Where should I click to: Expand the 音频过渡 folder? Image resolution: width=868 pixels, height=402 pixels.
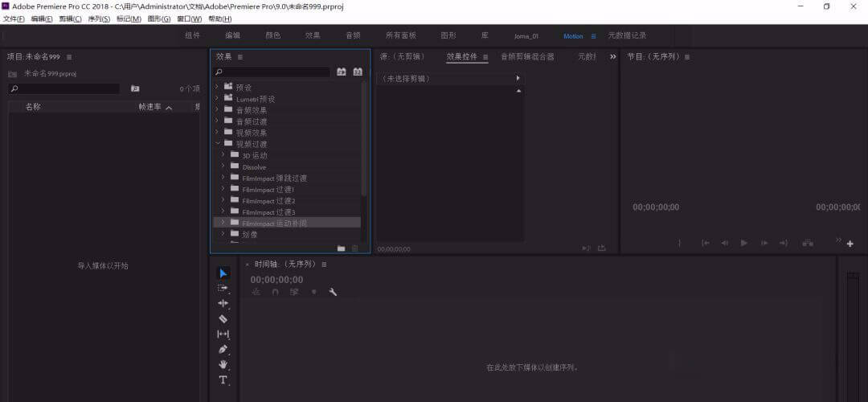[217, 121]
